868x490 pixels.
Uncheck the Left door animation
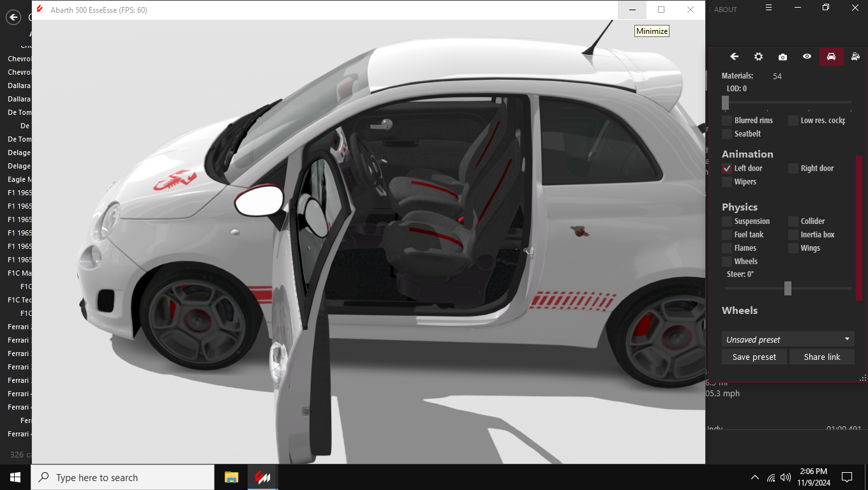(727, 168)
